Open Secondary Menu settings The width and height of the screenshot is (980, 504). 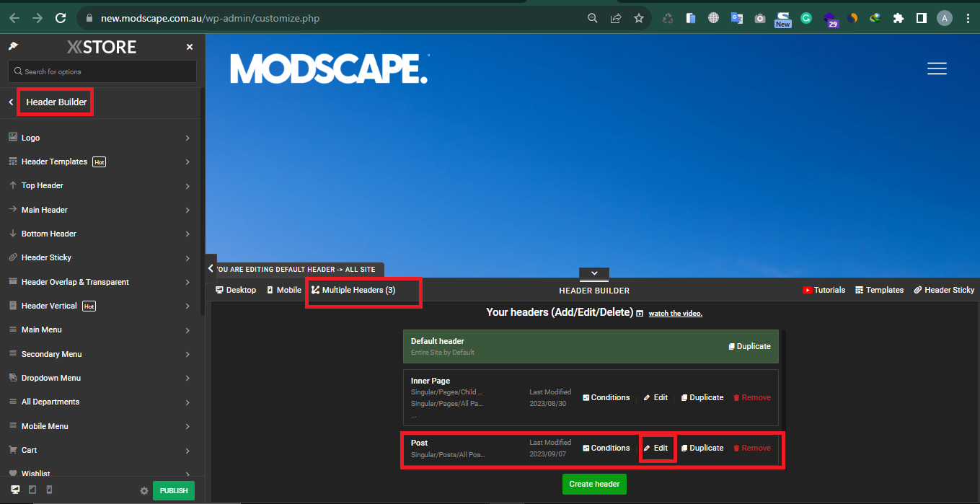[x=100, y=354]
